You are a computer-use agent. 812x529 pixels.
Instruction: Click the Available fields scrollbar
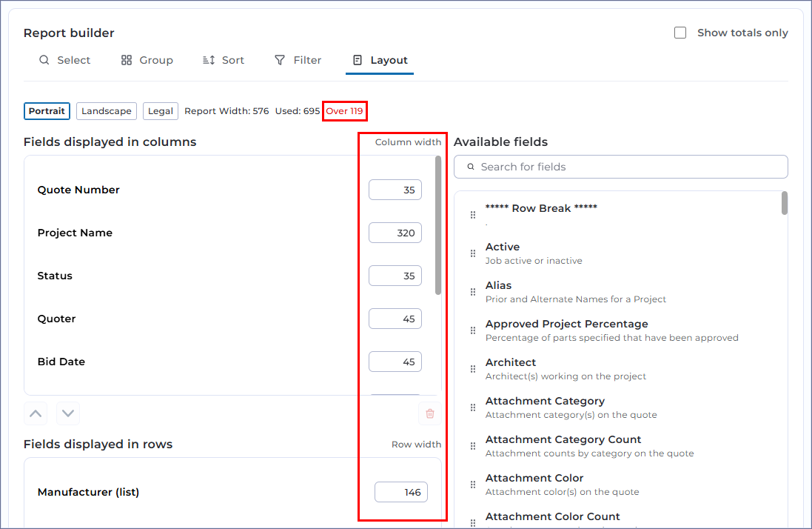click(x=785, y=203)
